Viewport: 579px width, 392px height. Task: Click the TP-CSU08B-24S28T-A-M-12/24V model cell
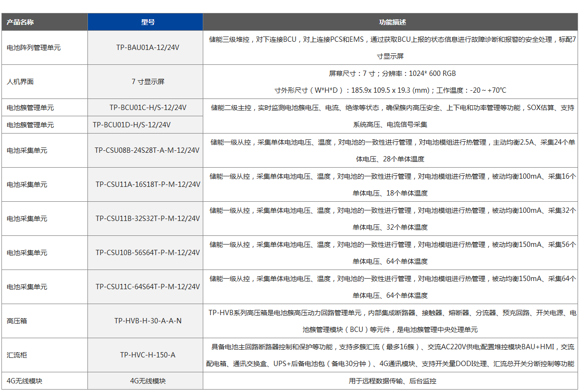pos(147,150)
